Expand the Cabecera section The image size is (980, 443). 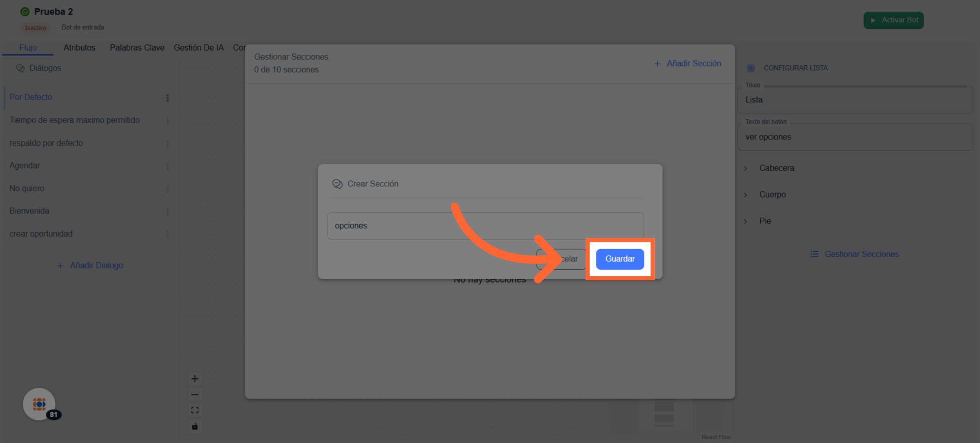776,168
